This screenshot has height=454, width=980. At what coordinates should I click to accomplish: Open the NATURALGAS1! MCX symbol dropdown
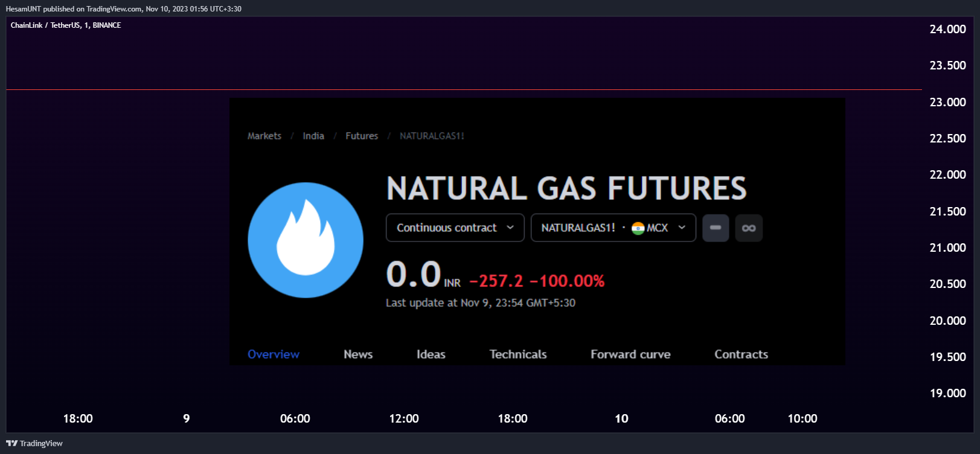613,228
